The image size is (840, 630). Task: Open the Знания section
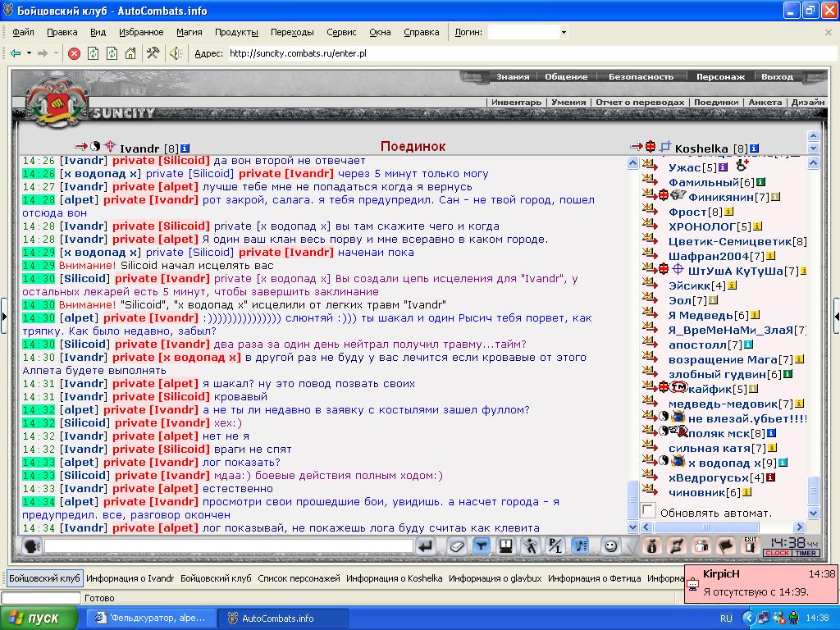point(512,76)
